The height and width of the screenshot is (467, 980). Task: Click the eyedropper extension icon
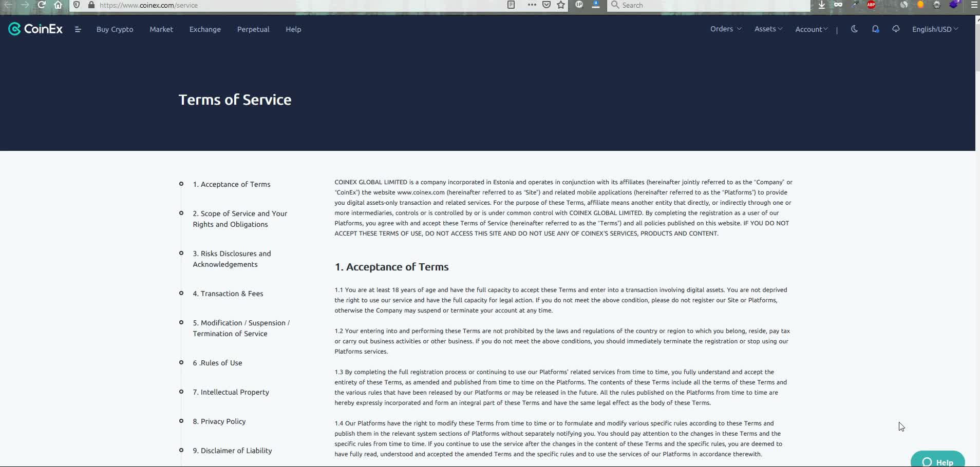tap(855, 5)
